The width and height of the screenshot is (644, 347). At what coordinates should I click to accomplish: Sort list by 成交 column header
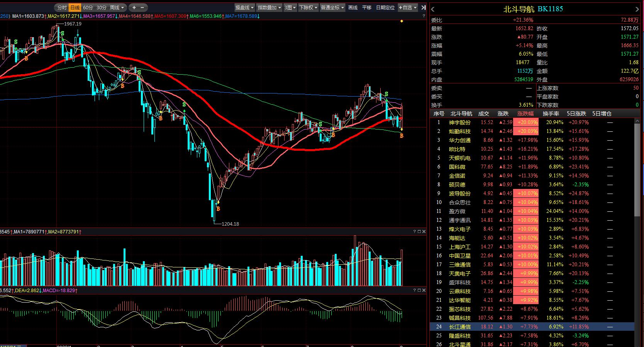pyautogui.click(x=484, y=114)
